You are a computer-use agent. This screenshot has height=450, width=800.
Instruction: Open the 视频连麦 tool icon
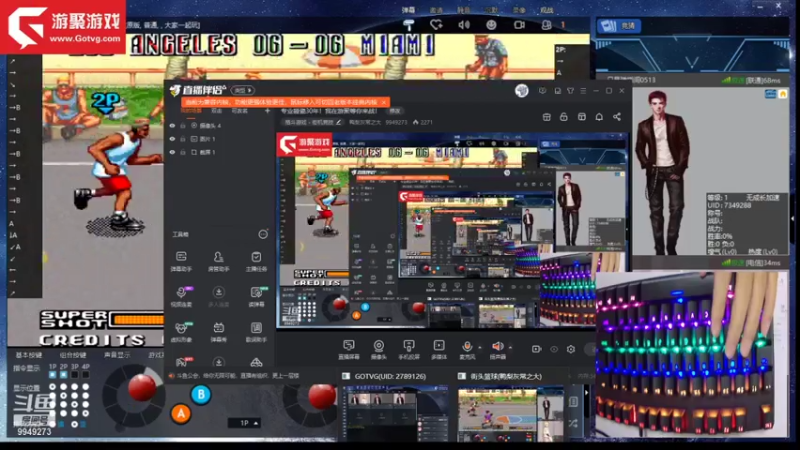[x=181, y=296]
